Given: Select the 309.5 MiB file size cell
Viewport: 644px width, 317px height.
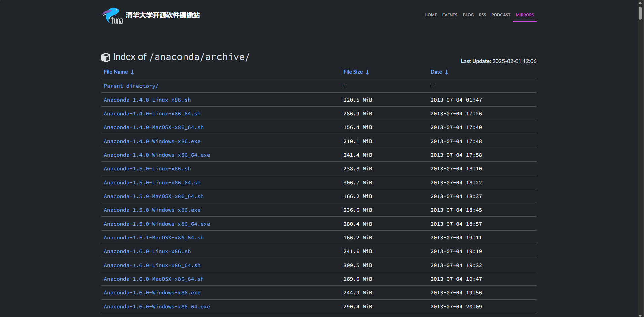Looking at the screenshot, I should (358, 265).
